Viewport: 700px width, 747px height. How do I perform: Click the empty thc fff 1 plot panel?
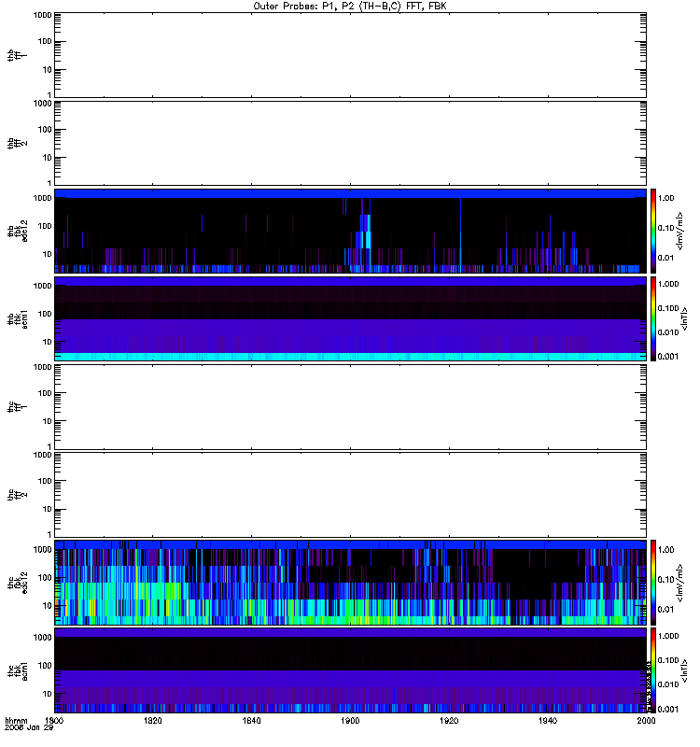click(x=351, y=407)
